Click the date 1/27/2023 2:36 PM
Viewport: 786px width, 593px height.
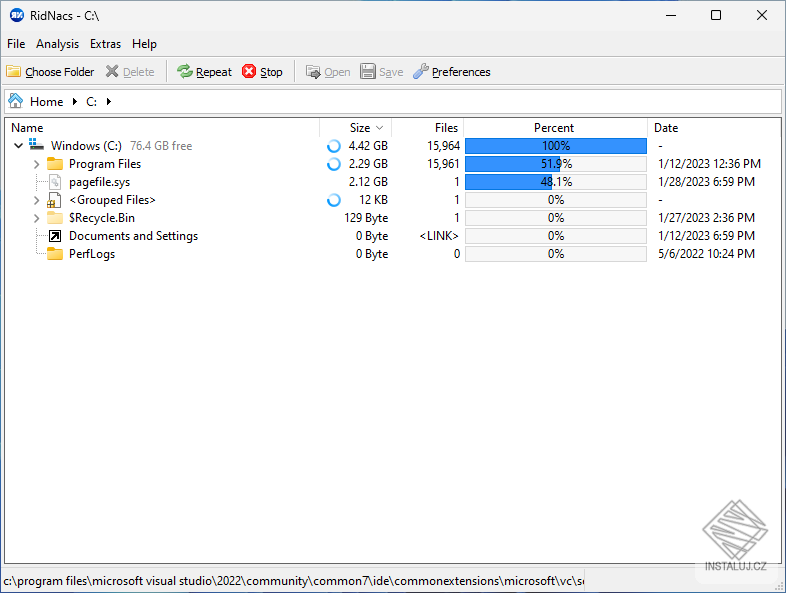706,218
